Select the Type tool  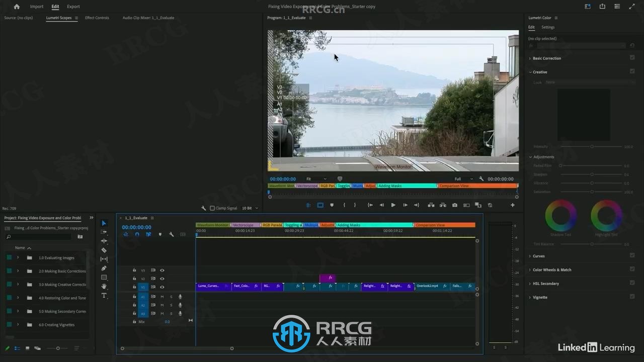pos(104,296)
